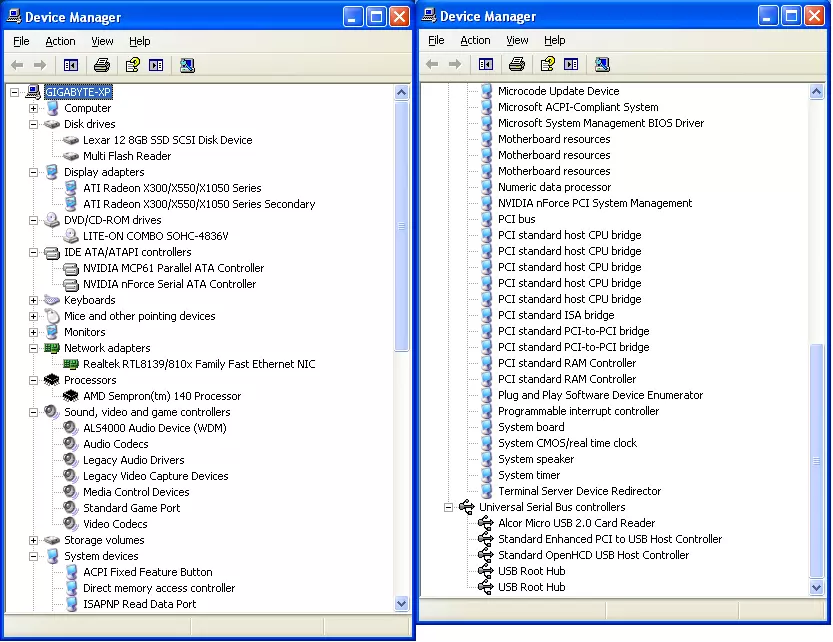Select ACPI Fixed Feature Button
Screen dimensions: 833x642
pos(148,572)
